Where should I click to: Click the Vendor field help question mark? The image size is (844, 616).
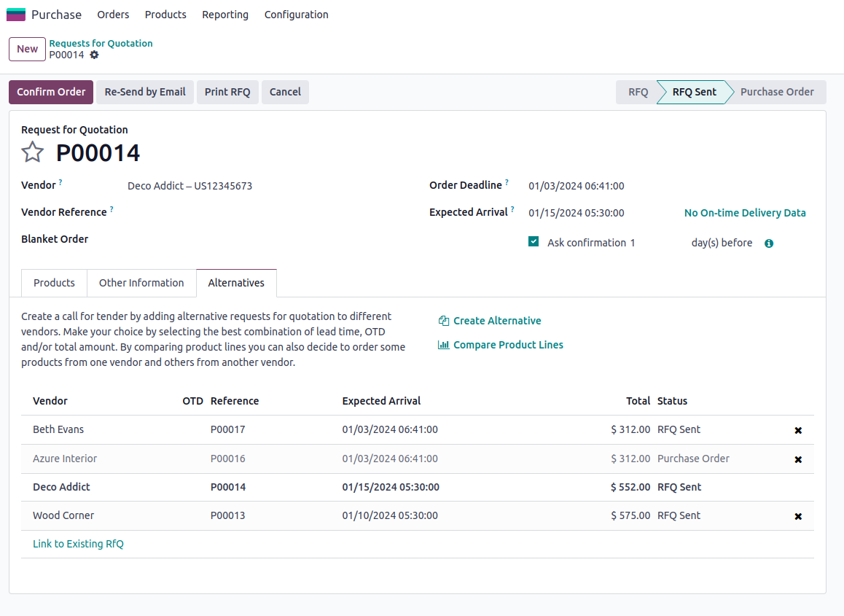coord(60,182)
